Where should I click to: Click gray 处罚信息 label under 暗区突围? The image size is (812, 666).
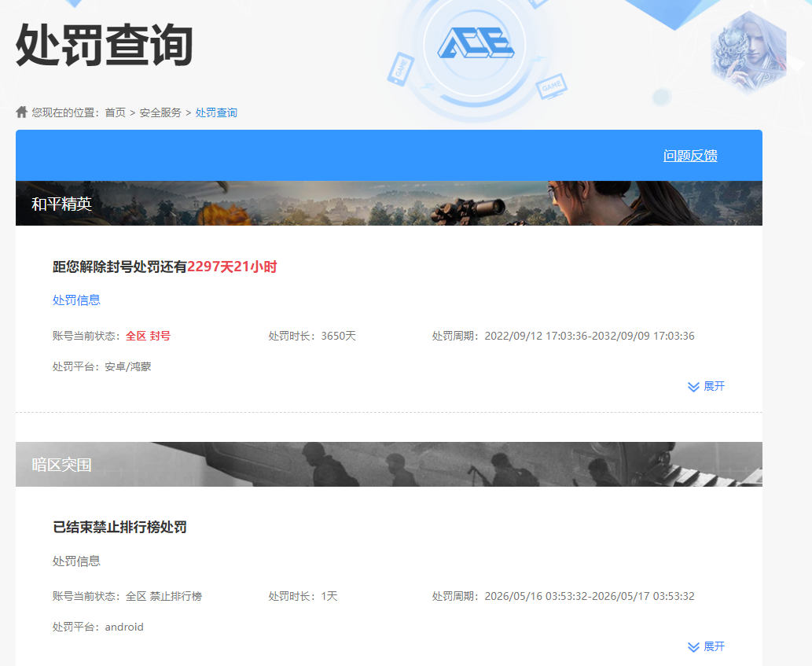76,561
